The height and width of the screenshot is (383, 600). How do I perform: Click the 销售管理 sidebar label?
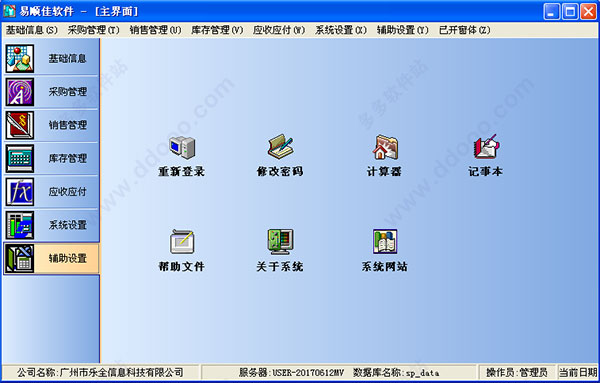[x=67, y=125]
